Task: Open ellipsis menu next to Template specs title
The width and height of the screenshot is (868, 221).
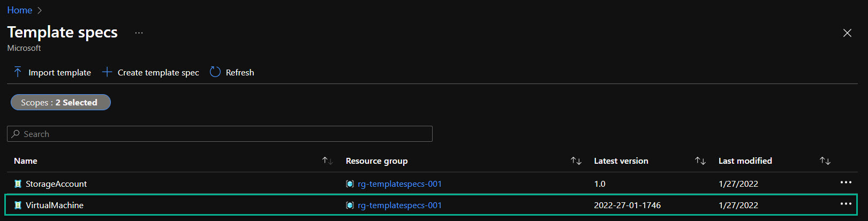Action: [x=139, y=33]
